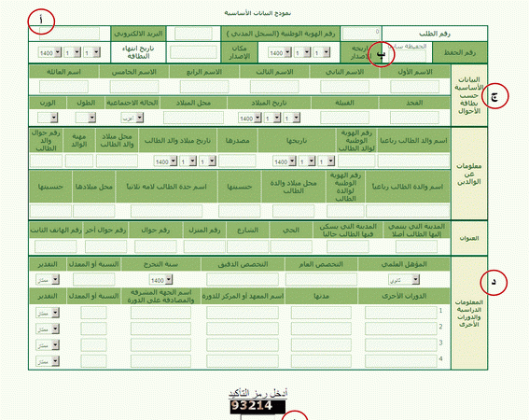The image size is (529, 420).
Task: Expand the سنة التخرج graduation year dropdown
Action: [x=160, y=280]
